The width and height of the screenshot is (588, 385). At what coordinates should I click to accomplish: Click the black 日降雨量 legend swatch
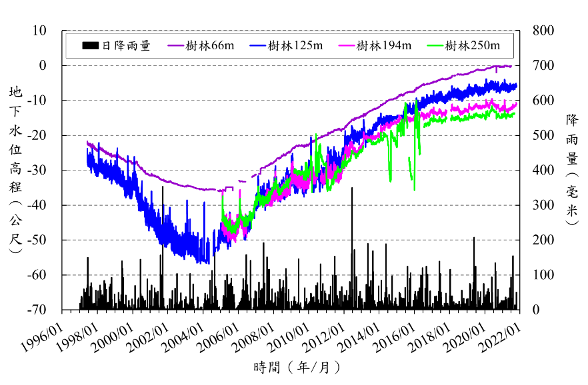click(x=91, y=46)
